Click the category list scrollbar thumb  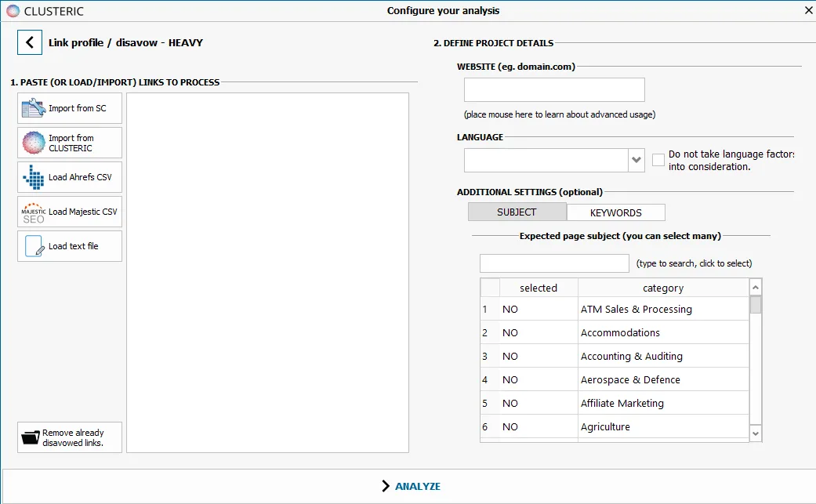pos(756,305)
